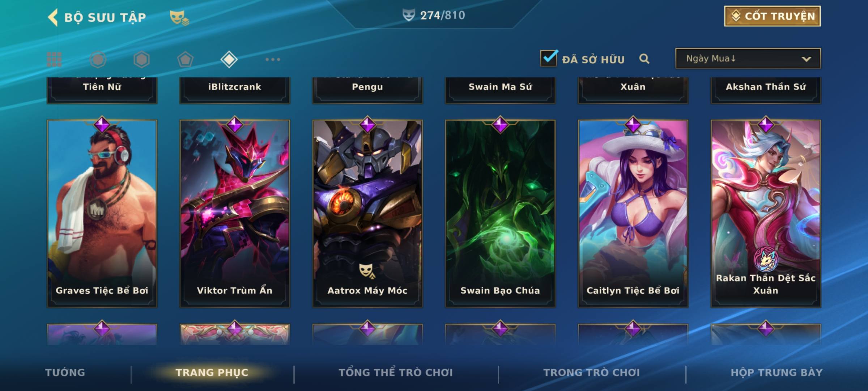The height and width of the screenshot is (391, 868).
Task: Open the Caitlyn Tiệc Bể Bơi skin
Action: [633, 214]
